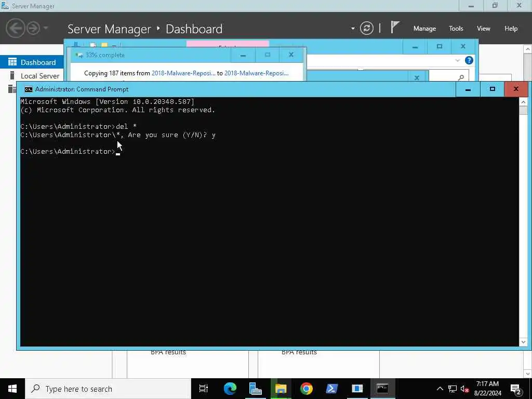Open the View menu

pyautogui.click(x=483, y=29)
